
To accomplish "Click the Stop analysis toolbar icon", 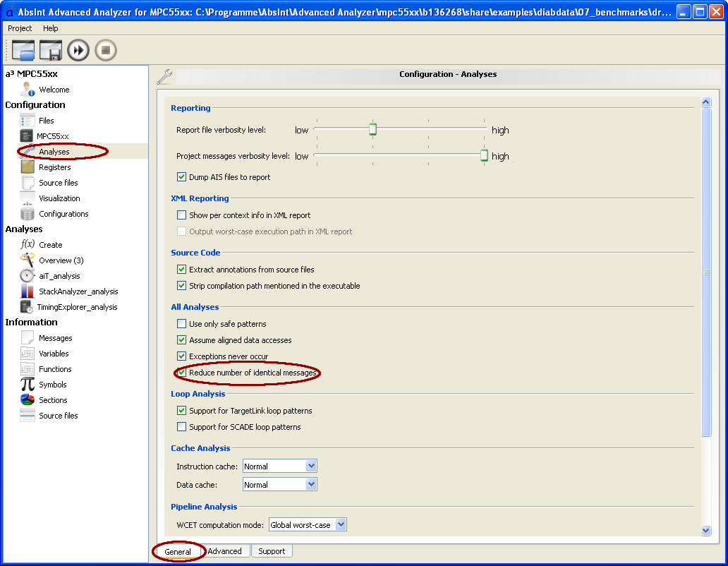I will [106, 50].
